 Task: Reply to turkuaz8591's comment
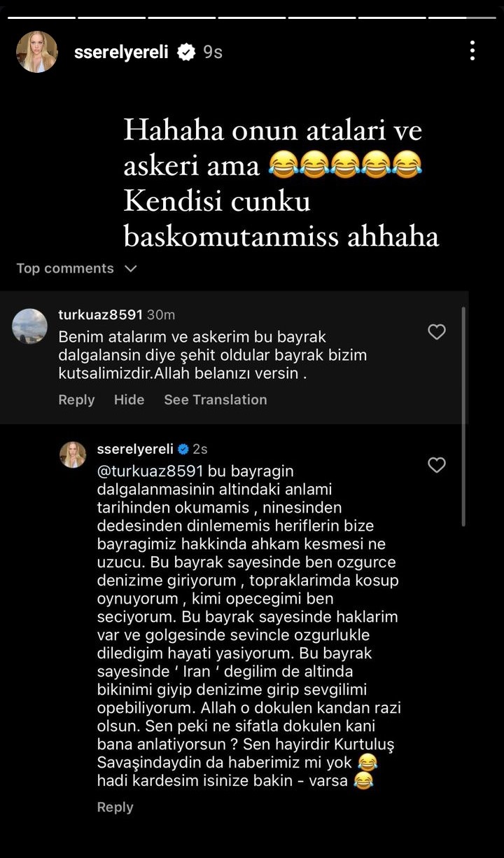tap(76, 399)
